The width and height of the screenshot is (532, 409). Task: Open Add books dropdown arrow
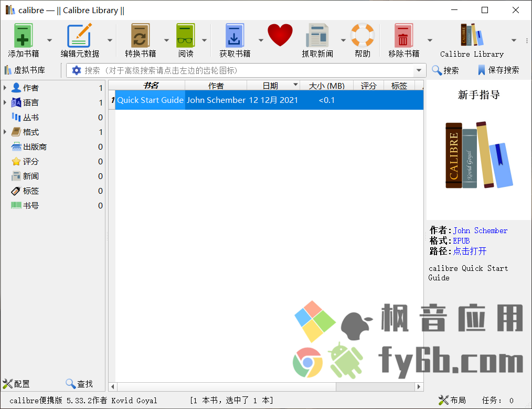(x=49, y=40)
